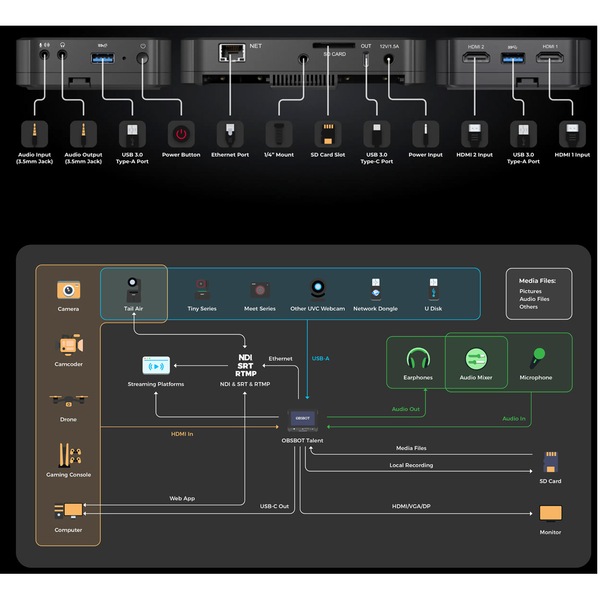Click the 'USB-C Out' label
The width and height of the screenshot is (600, 600).
pos(274,506)
